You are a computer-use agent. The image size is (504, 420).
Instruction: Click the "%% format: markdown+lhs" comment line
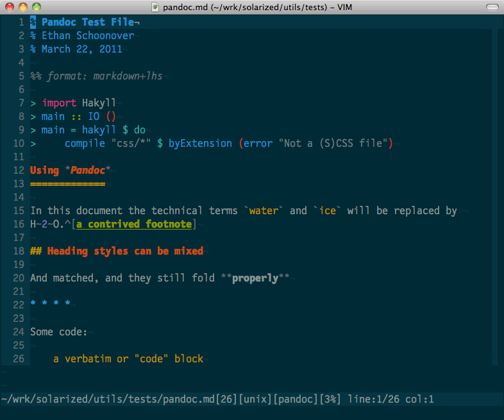[96, 76]
